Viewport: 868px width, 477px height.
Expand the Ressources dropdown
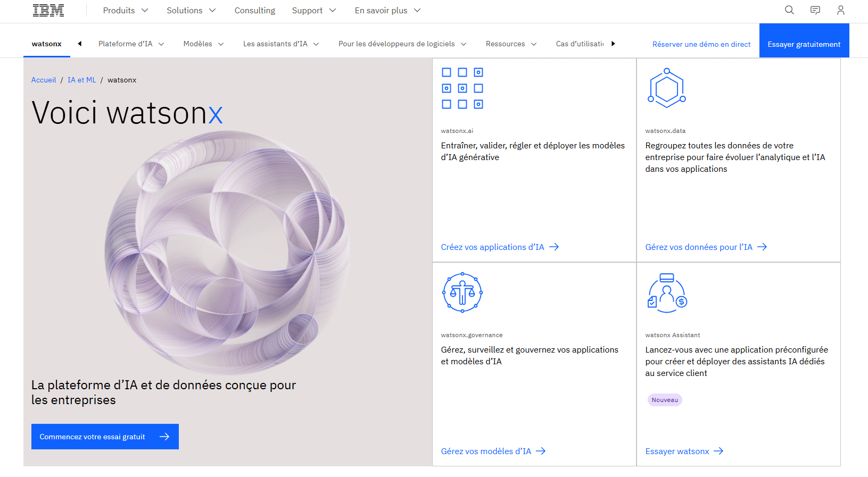[511, 44]
